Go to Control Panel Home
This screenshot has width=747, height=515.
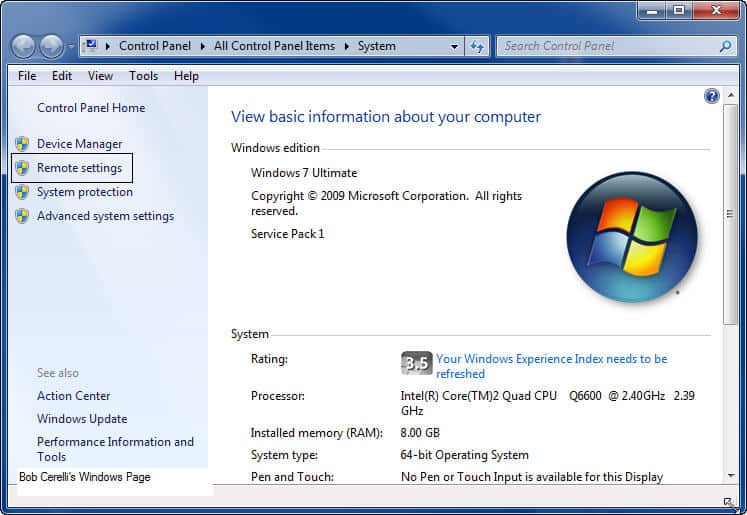(x=91, y=108)
